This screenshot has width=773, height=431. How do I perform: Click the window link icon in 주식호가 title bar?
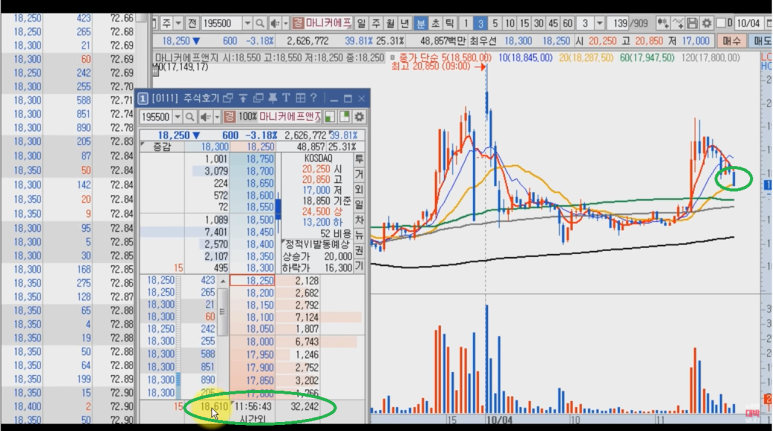click(228, 99)
